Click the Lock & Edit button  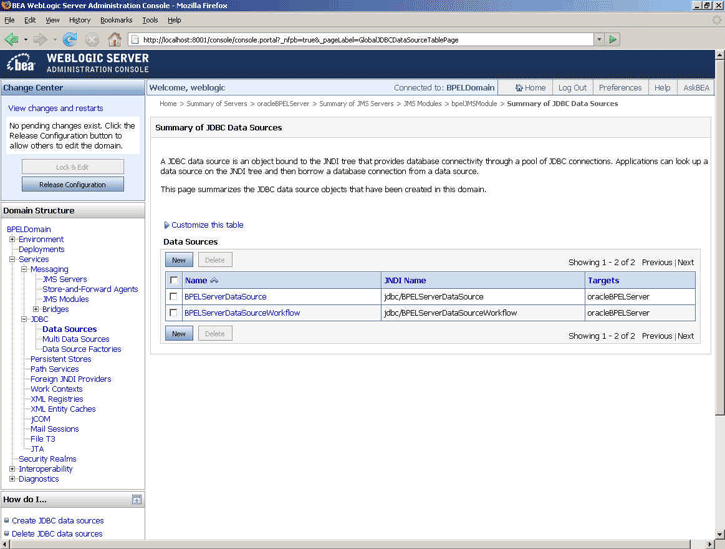click(73, 167)
